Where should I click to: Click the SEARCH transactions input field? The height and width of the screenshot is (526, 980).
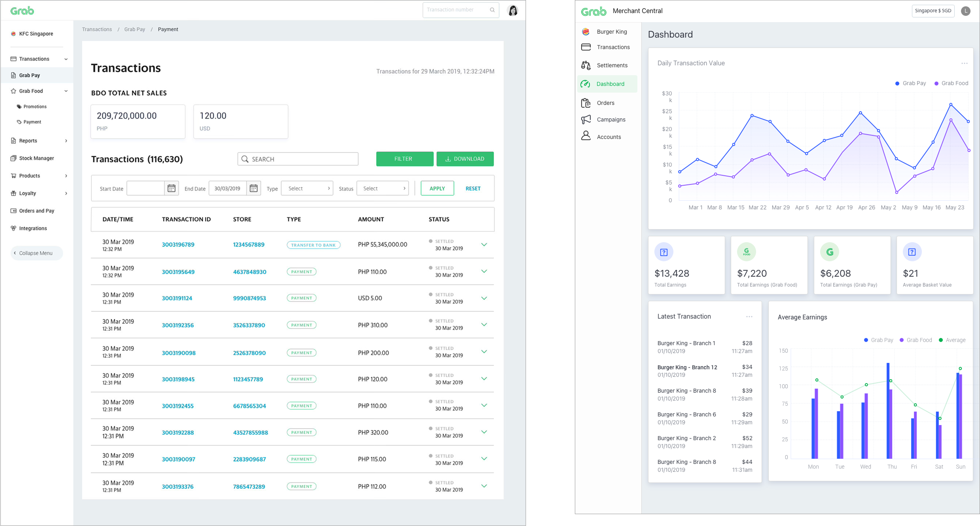[x=298, y=159]
